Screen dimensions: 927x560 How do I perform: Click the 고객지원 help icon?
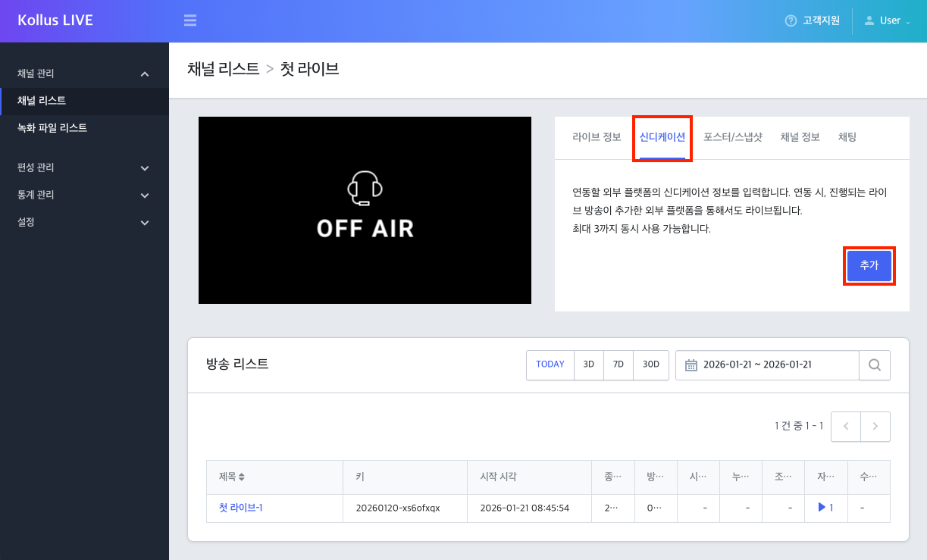click(790, 20)
